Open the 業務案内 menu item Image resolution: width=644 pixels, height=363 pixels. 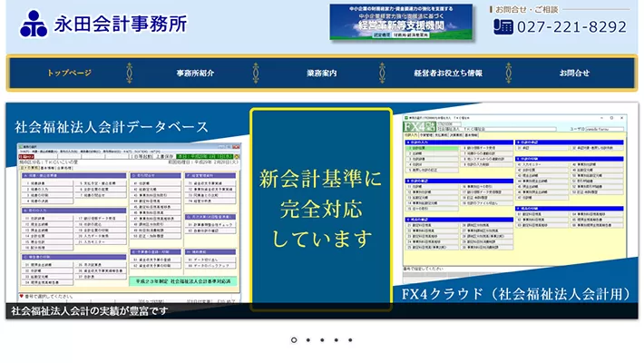pyautogui.click(x=321, y=74)
